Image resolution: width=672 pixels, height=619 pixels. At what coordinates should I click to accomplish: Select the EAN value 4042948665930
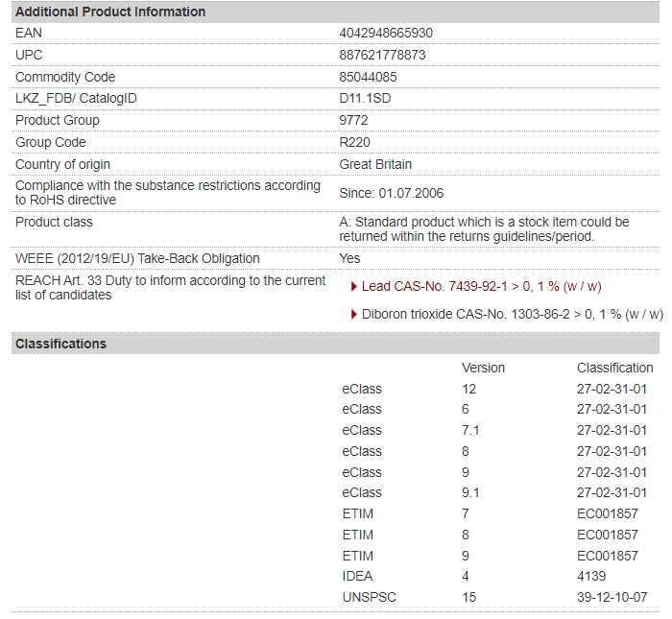click(386, 33)
